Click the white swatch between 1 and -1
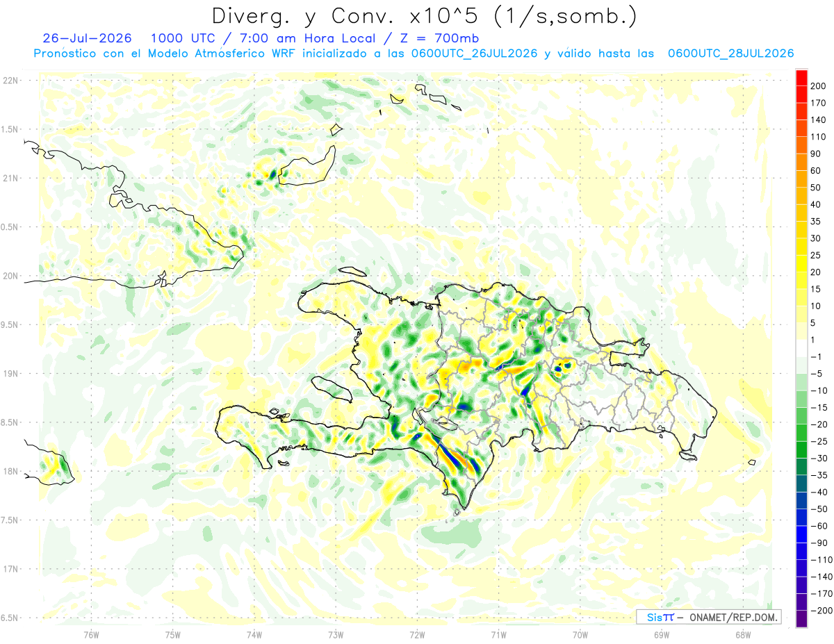The height and width of the screenshot is (644, 834). 801,348
